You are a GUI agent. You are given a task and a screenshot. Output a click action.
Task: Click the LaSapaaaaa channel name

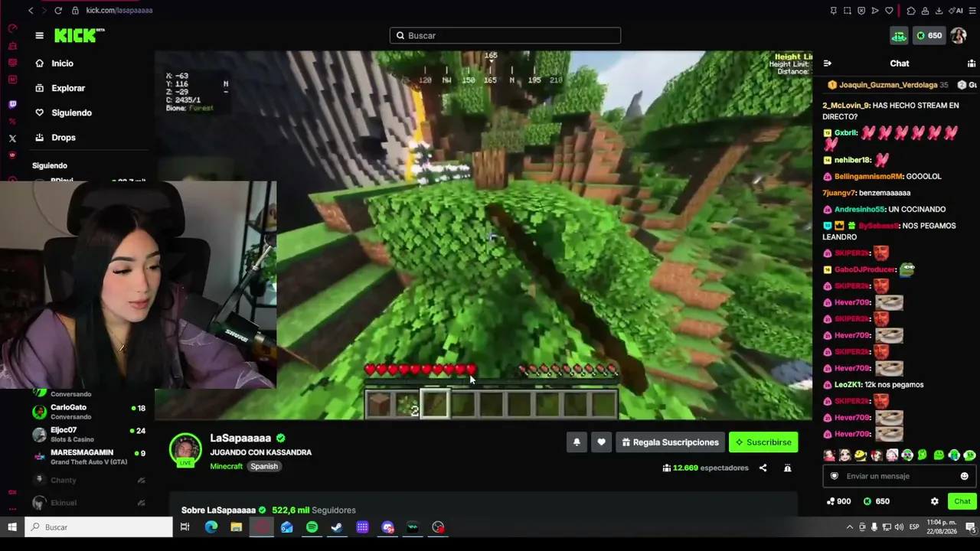coord(240,438)
